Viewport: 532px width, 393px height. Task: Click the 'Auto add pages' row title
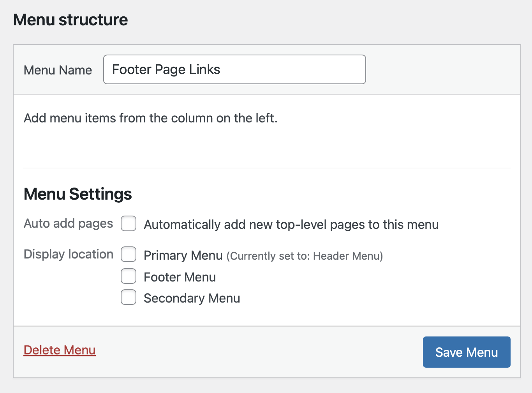69,224
